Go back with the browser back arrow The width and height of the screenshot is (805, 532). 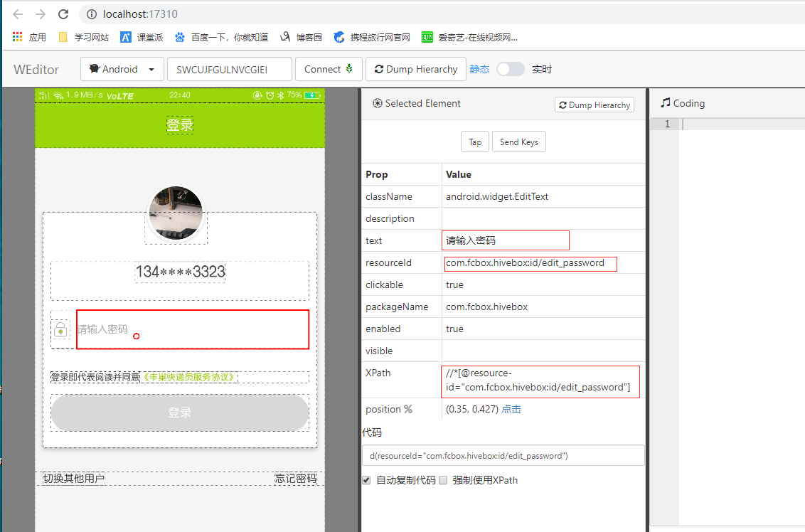[18, 14]
